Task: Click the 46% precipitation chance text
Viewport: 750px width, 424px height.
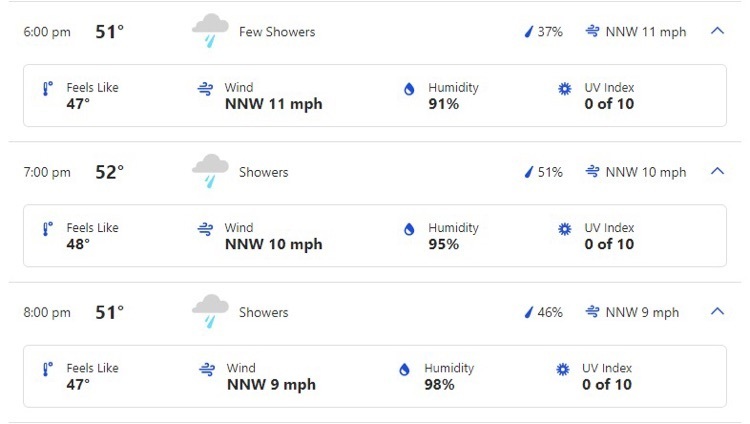Action: point(550,312)
